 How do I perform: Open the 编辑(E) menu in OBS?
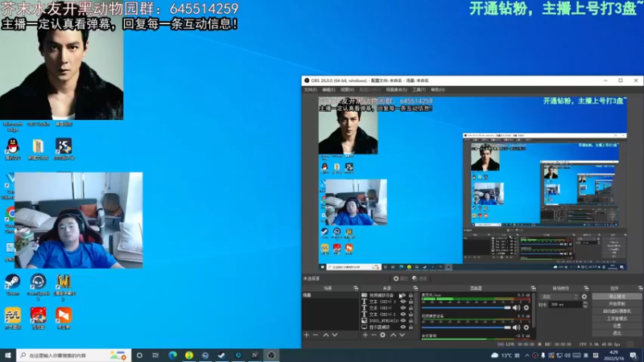point(328,90)
